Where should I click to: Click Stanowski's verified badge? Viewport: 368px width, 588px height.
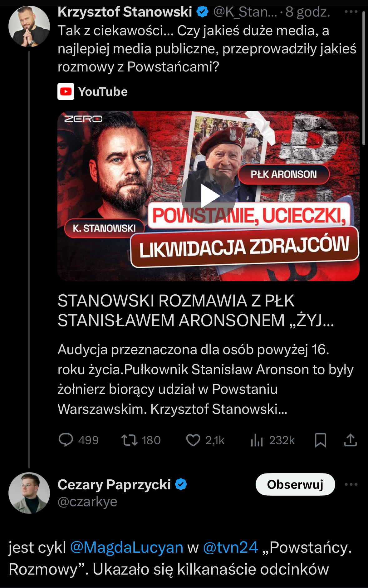[x=202, y=12]
